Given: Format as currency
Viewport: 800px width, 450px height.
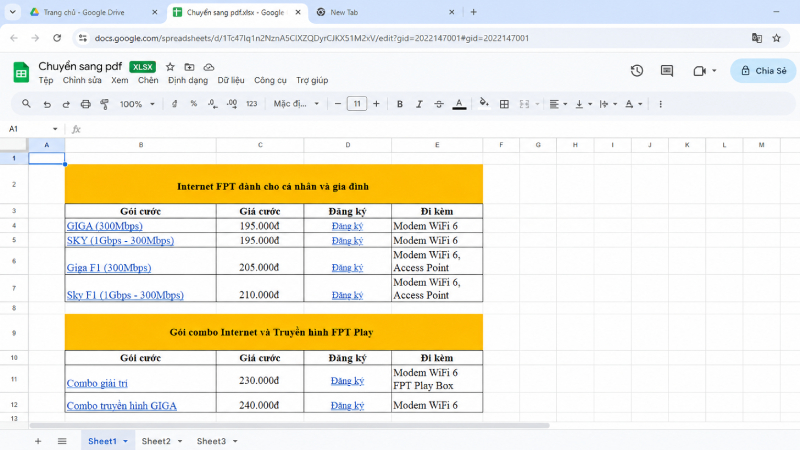Looking at the screenshot, I should pos(174,104).
